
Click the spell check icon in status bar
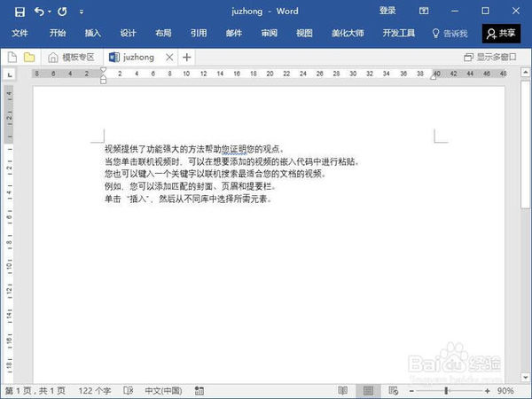click(x=129, y=390)
